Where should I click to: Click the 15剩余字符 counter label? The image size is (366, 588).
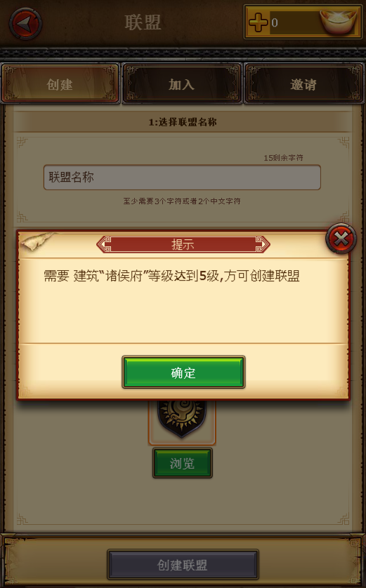(x=283, y=157)
